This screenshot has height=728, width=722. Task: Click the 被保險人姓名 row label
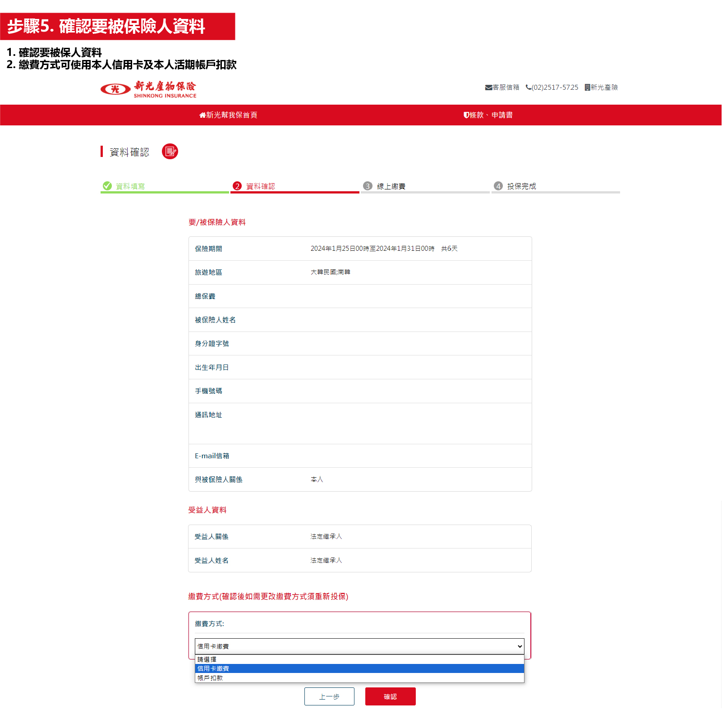(x=215, y=320)
